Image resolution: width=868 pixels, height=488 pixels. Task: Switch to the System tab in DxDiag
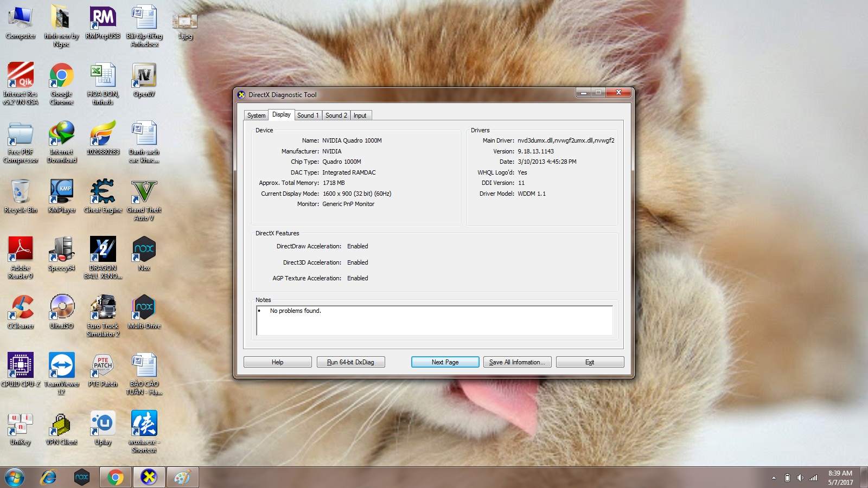[x=256, y=115]
